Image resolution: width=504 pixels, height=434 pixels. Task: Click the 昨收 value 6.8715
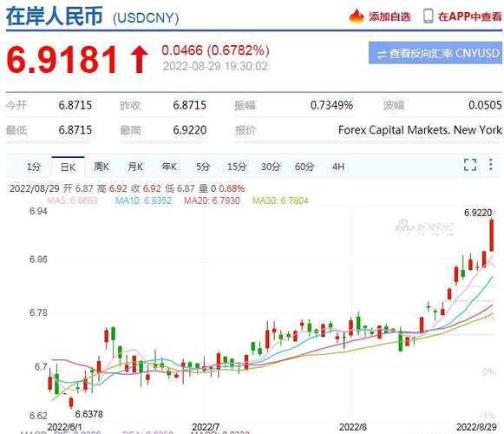(190, 105)
